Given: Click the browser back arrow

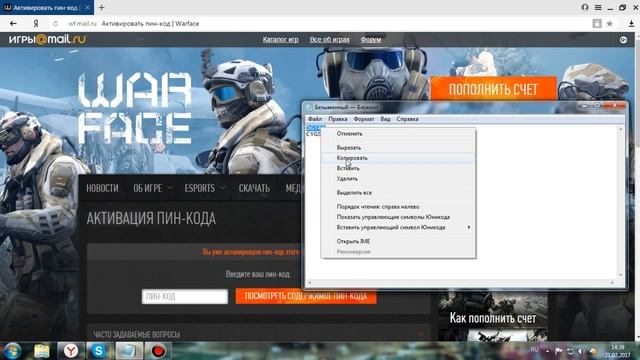Looking at the screenshot, I should (x=13, y=24).
